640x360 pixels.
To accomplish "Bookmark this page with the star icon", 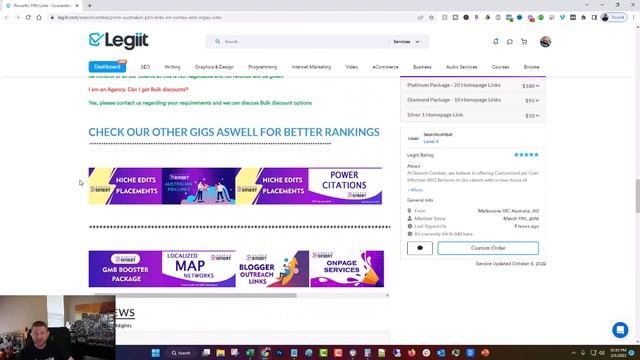I will click(x=431, y=18).
